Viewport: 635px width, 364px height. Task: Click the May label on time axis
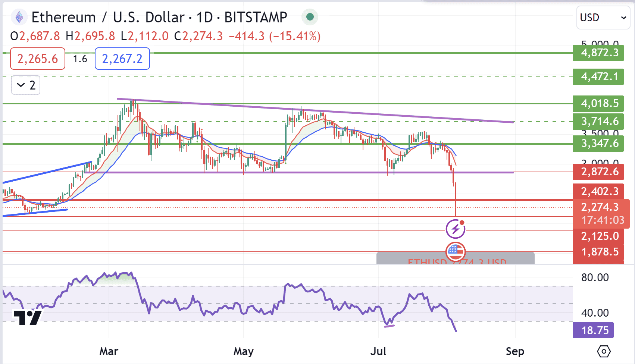(x=244, y=351)
